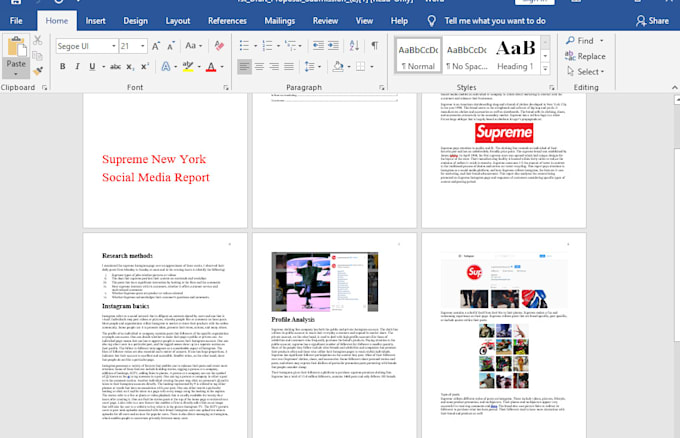Select the Format Painter brush

pyautogui.click(x=38, y=71)
